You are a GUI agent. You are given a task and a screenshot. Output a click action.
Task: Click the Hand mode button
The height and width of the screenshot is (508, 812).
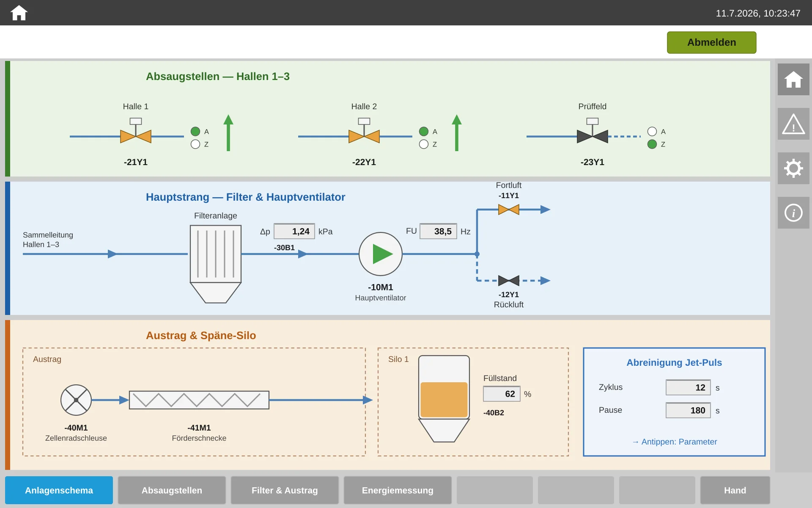tap(735, 490)
